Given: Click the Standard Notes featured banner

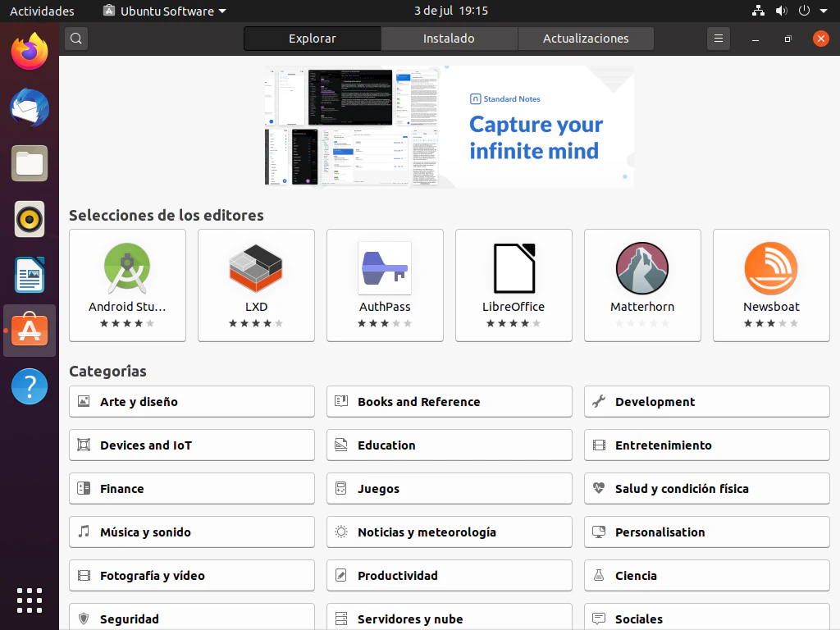Looking at the screenshot, I should click(449, 127).
